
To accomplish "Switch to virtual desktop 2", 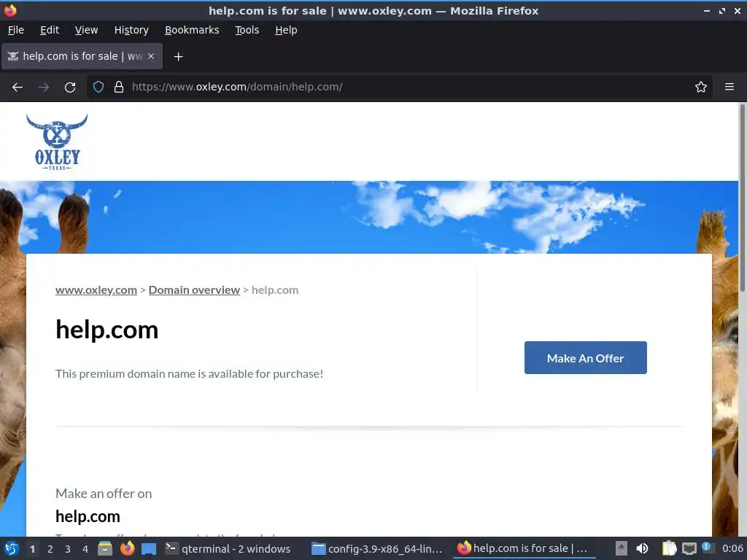I will [x=50, y=549].
